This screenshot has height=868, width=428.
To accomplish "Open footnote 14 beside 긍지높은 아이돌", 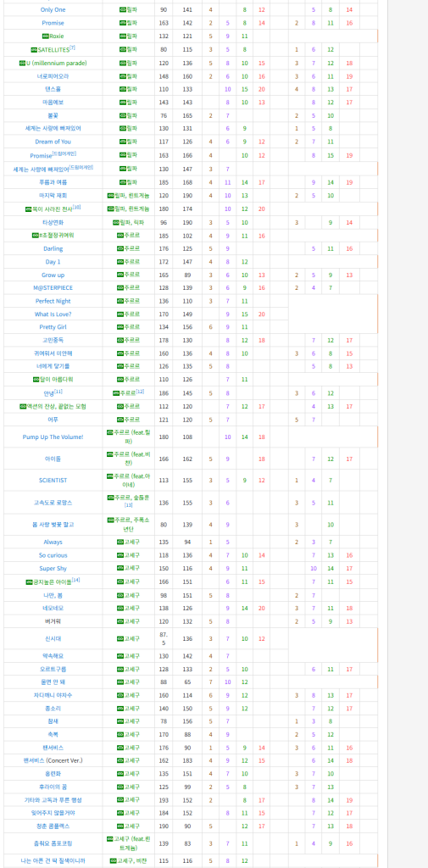I will click(76, 580).
